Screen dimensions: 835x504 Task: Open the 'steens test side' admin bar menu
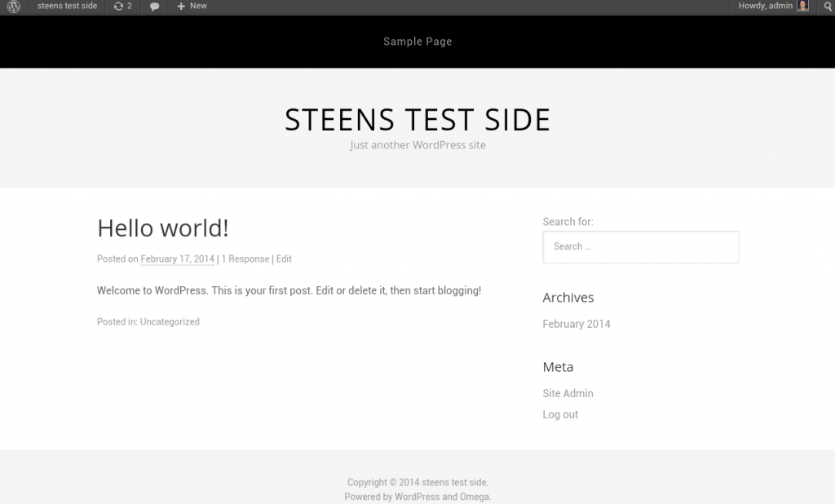(x=67, y=6)
